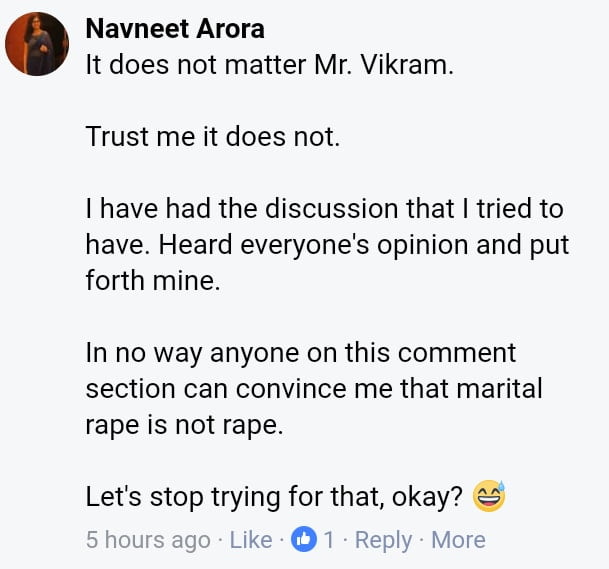Click the "5 hours ago" timestamp
This screenshot has height=569, width=609.
[148, 540]
